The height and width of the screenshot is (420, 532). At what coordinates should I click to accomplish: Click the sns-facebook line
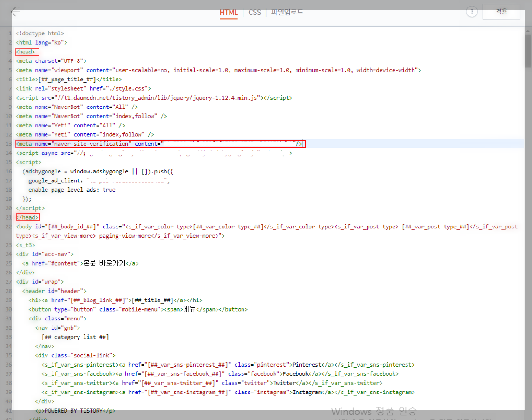tap(220, 374)
